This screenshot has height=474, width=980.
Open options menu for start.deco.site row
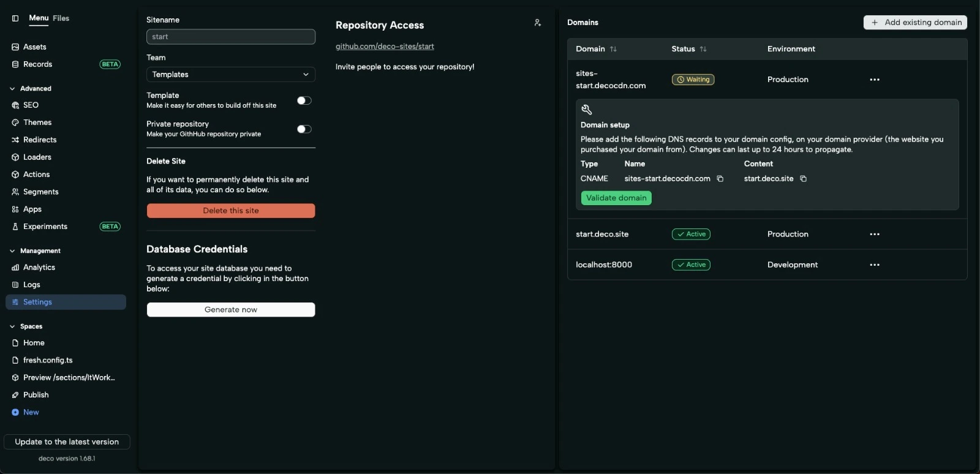pos(875,234)
